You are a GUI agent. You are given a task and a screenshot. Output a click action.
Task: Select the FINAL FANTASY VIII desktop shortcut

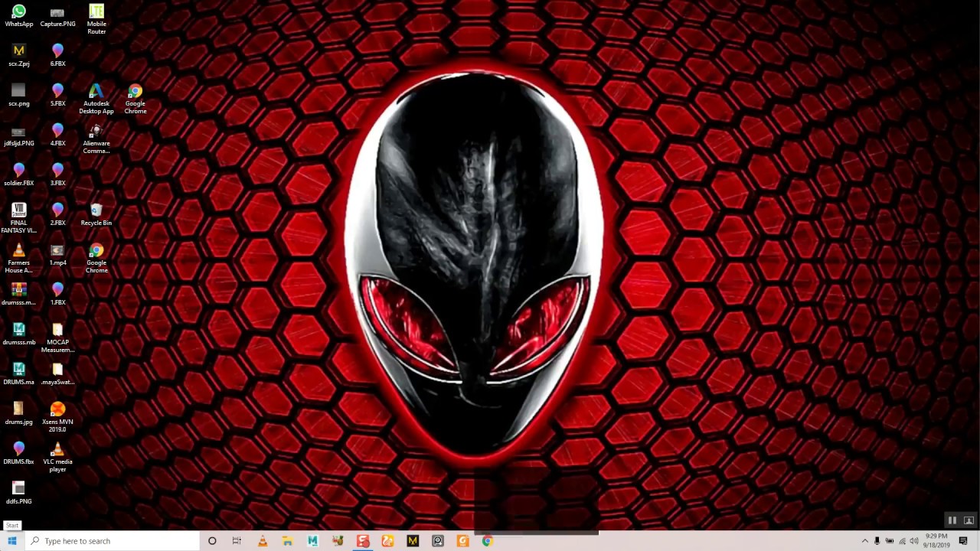coord(19,218)
